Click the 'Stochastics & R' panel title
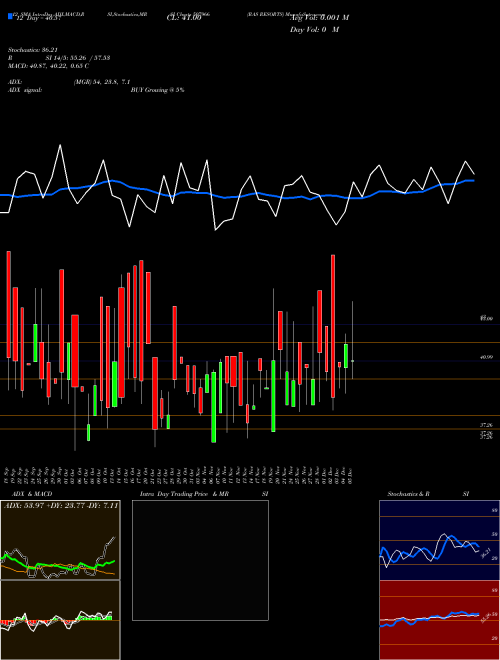The image size is (500, 660). [408, 494]
